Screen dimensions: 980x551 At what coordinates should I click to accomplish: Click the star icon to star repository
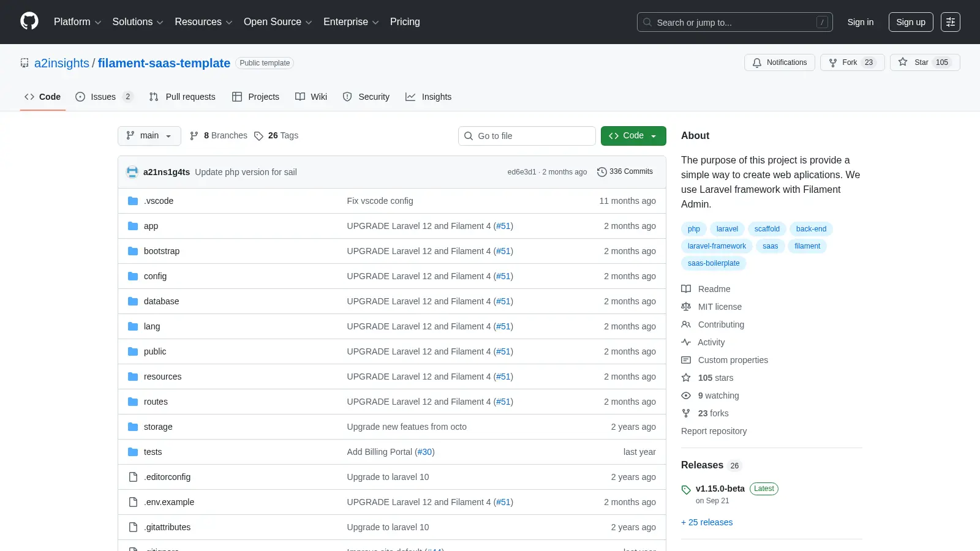click(x=903, y=62)
